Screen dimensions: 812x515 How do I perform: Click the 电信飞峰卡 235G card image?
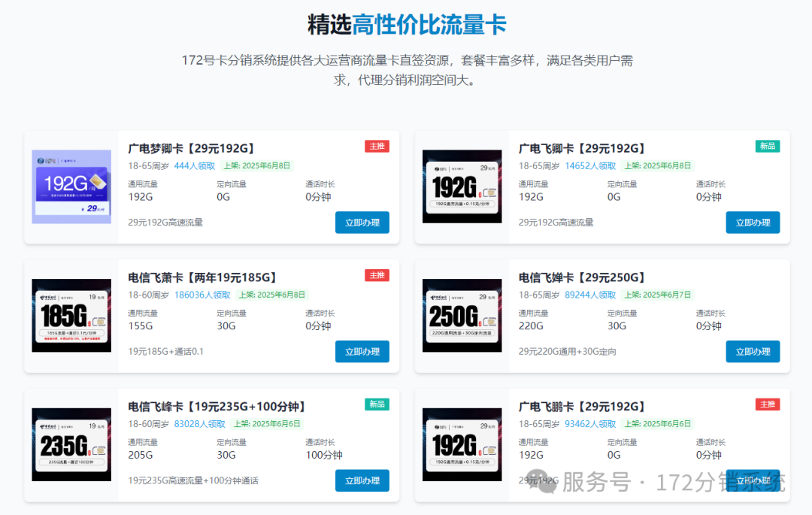click(71, 444)
